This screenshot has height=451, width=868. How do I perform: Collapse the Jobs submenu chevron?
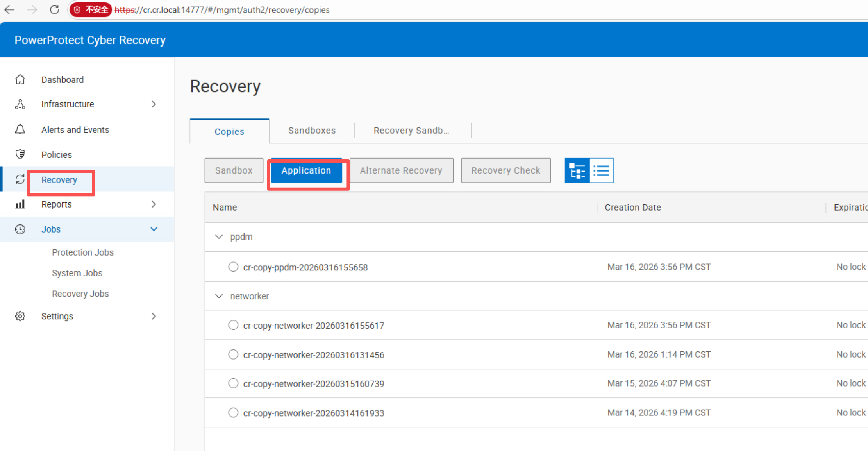[154, 229]
